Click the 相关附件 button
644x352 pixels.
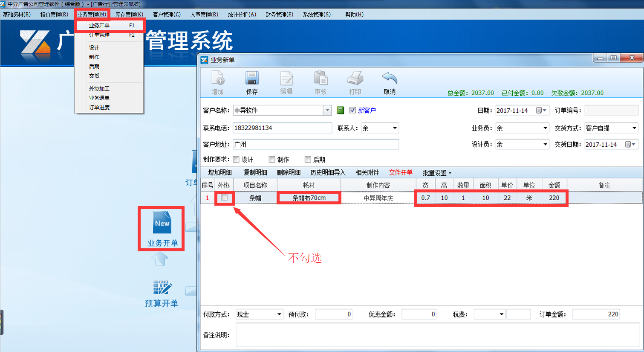point(367,172)
